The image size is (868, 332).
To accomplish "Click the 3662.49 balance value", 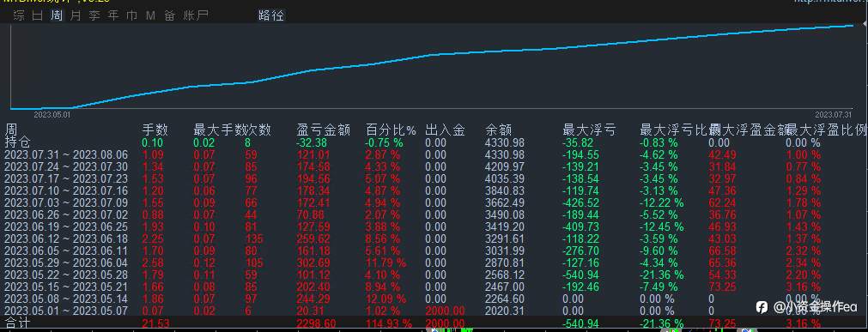I will click(x=504, y=202).
